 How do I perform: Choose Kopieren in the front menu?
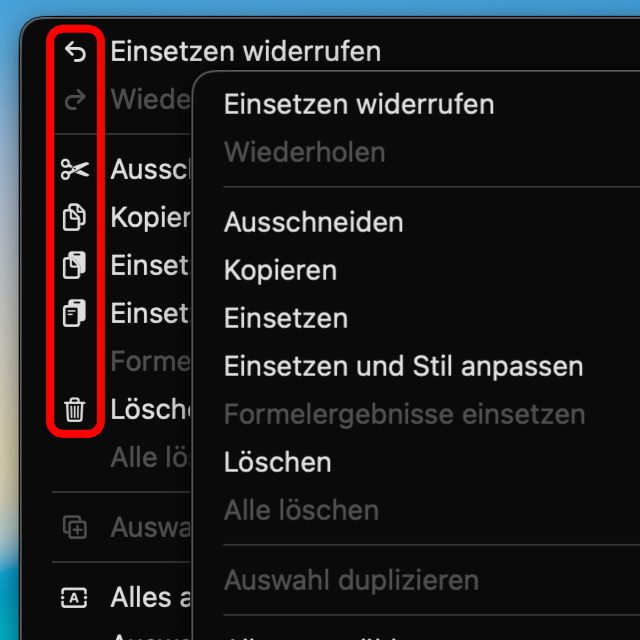280,271
